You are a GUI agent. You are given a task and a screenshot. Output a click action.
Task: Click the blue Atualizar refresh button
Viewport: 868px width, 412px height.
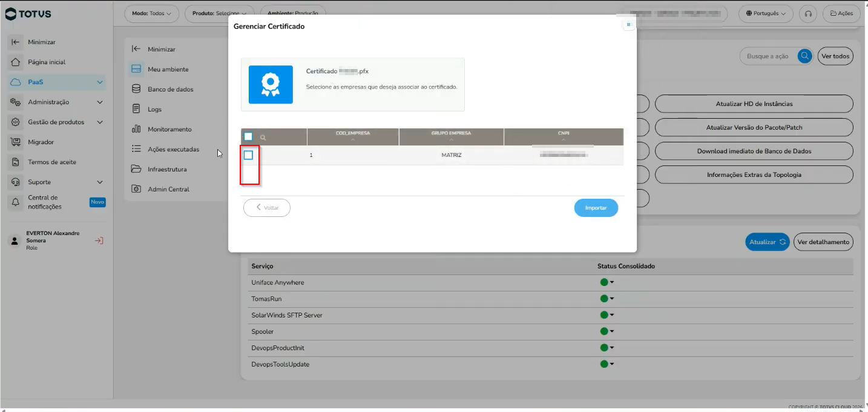pos(767,242)
